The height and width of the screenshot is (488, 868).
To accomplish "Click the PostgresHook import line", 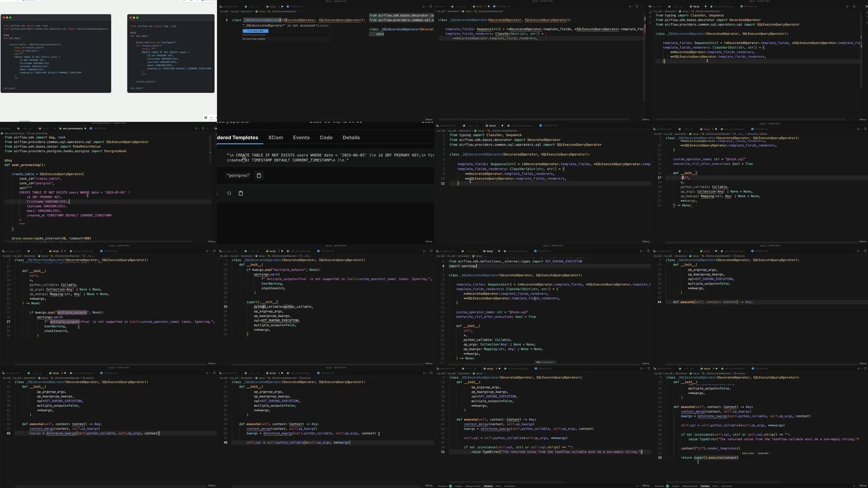I will (66, 151).
